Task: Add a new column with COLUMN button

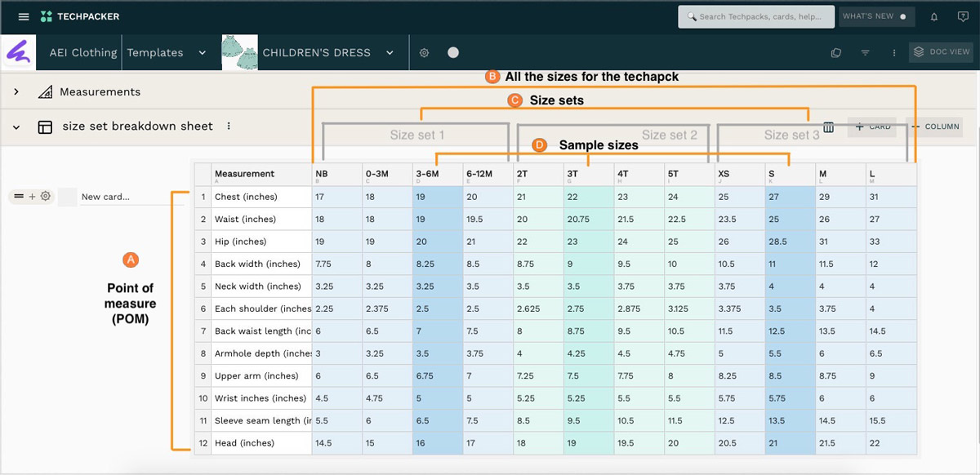Action: (935, 127)
